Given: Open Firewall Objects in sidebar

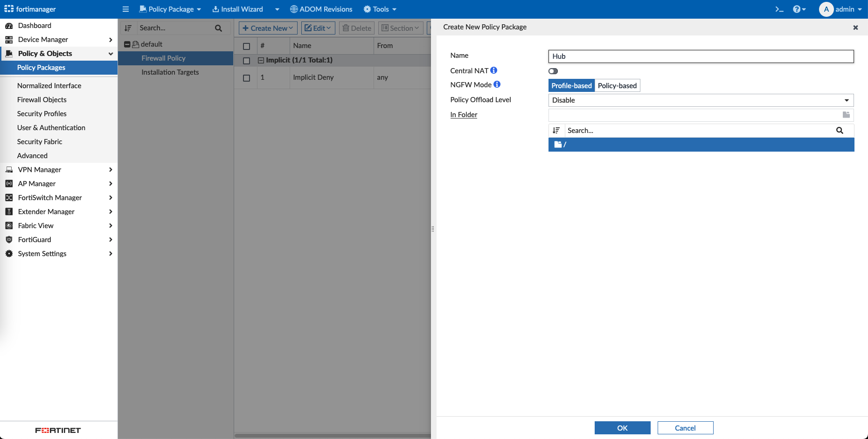Looking at the screenshot, I should 42,100.
